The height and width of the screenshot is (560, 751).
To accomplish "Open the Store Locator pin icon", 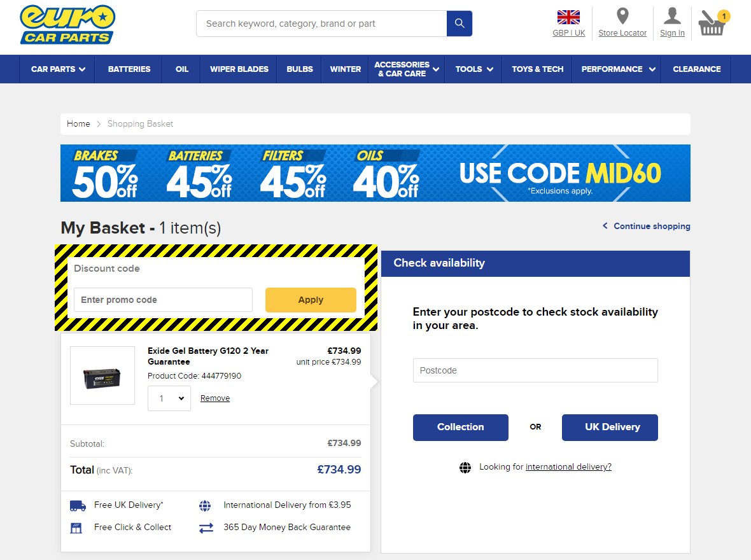I will (622, 17).
